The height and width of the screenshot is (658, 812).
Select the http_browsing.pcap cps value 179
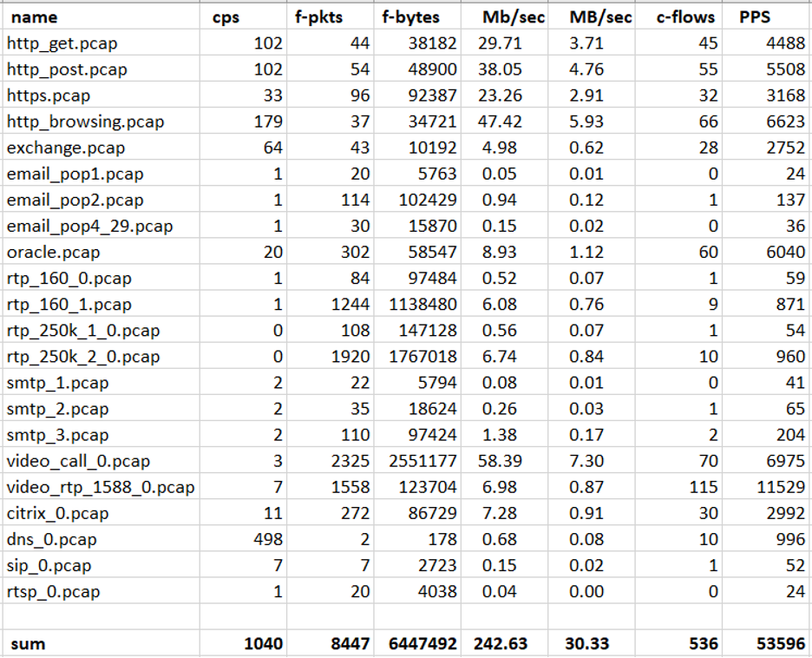point(267,122)
